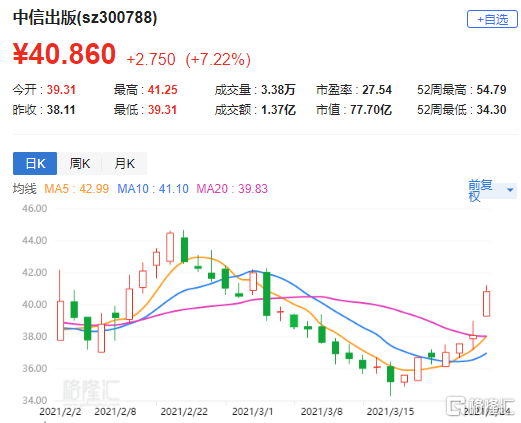Click the 2021/2/2 date axis label
Image resolution: width=521 pixels, height=423 pixels.
pos(60,412)
